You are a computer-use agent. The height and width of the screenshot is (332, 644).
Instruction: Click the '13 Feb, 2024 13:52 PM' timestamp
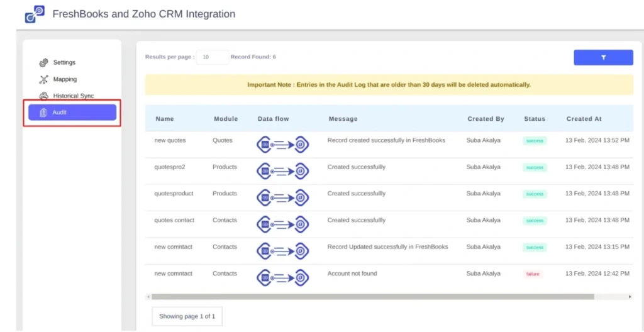pyautogui.click(x=597, y=140)
